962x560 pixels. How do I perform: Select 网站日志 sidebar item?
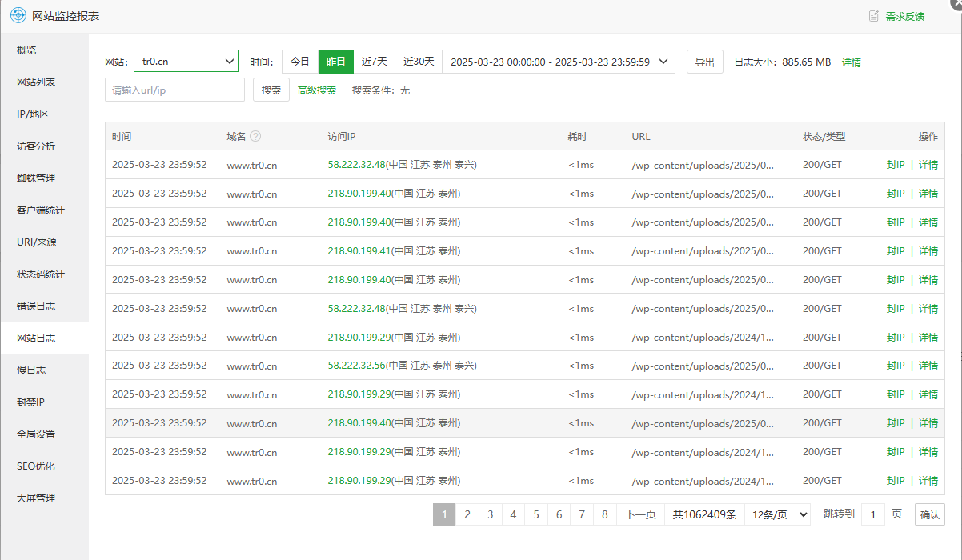[44, 338]
